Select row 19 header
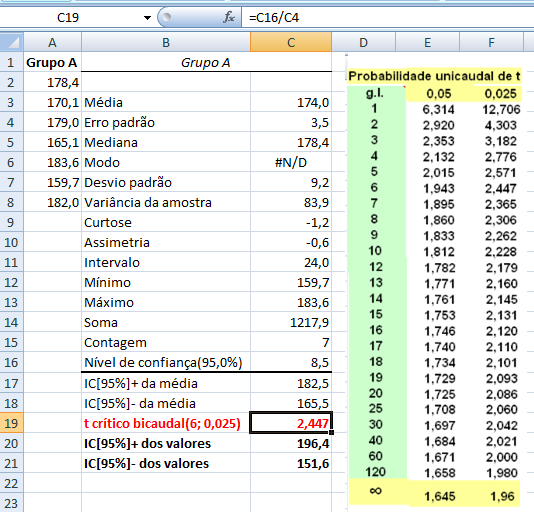The height and width of the screenshot is (512, 534). (x=11, y=423)
